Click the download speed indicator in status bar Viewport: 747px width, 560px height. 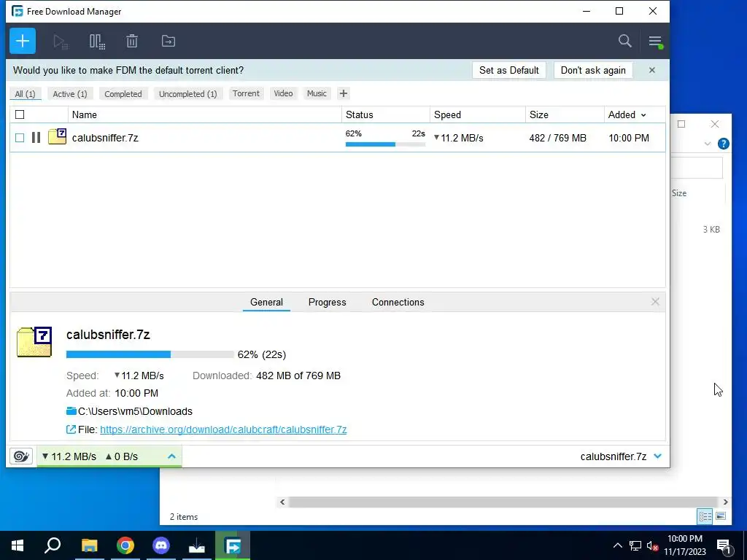pyautogui.click(x=69, y=456)
